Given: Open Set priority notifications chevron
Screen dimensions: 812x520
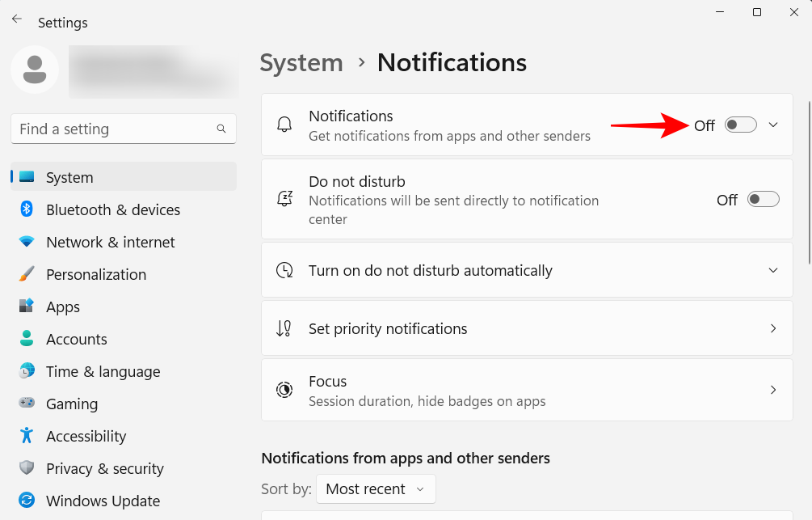Looking at the screenshot, I should (x=773, y=328).
